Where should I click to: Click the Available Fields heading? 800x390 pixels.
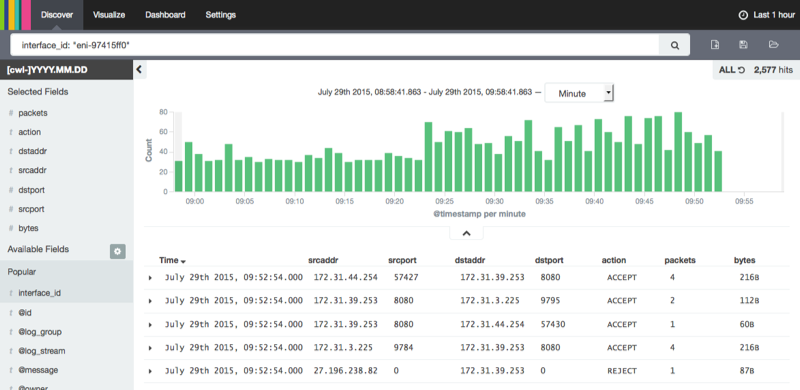click(38, 249)
